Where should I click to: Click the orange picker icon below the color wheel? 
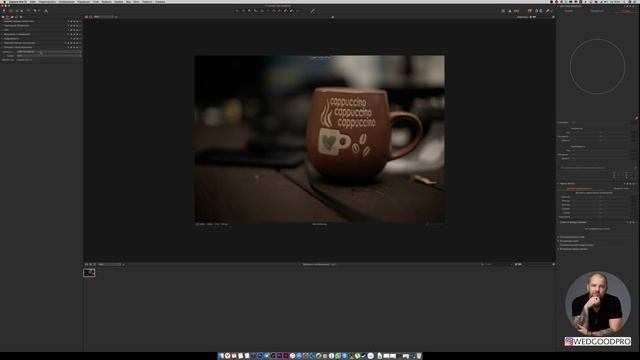pos(636,118)
